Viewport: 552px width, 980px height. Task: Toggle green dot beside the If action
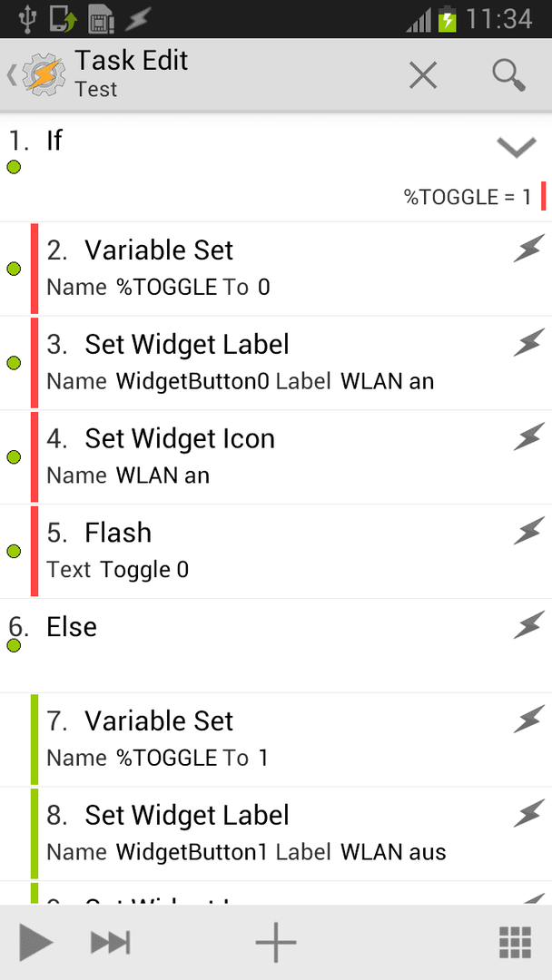click(14, 168)
